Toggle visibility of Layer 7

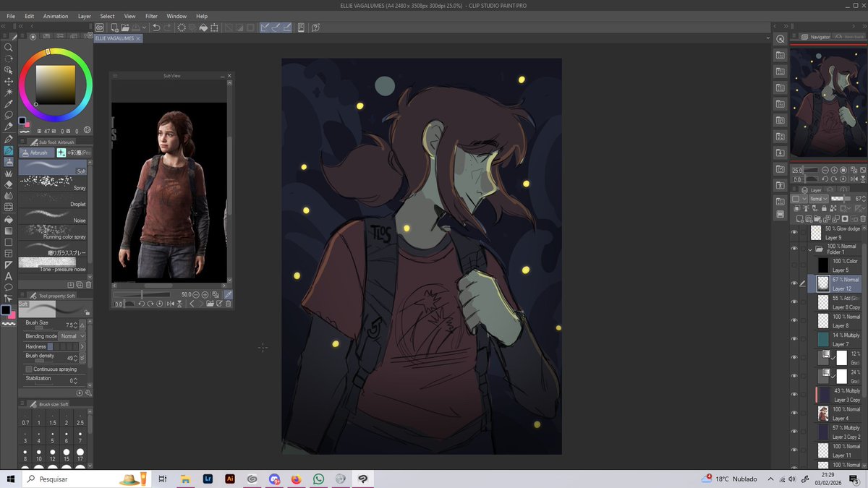(x=794, y=339)
